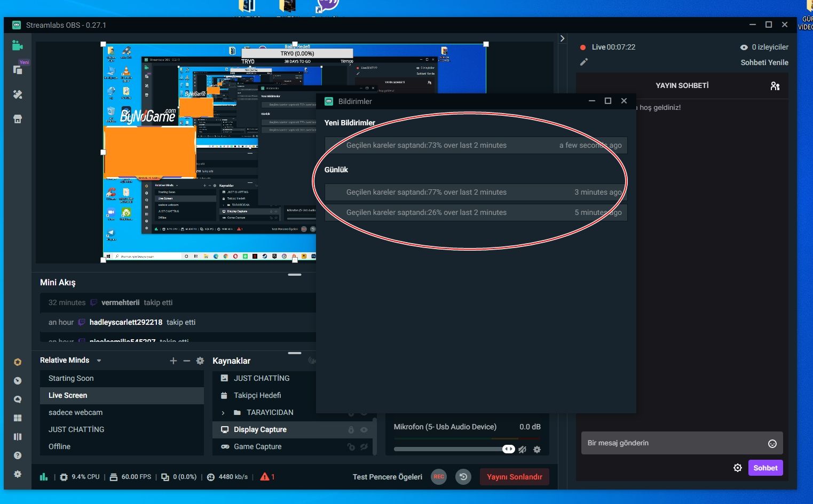Expand the TARAYICIDAN source folder
Screen dimensions: 813x504
(223, 413)
